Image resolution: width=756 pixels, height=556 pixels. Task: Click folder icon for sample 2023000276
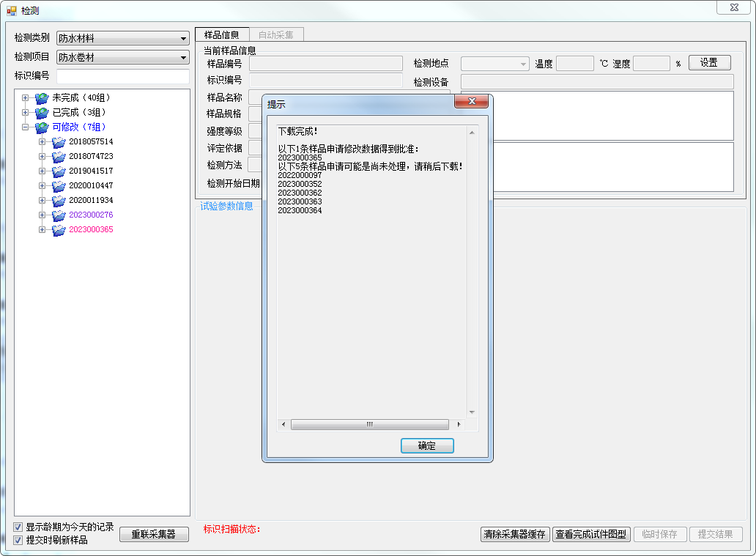pos(59,215)
